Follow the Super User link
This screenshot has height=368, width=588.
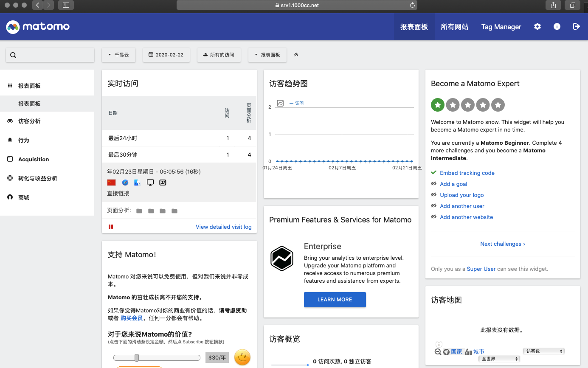pos(481,269)
